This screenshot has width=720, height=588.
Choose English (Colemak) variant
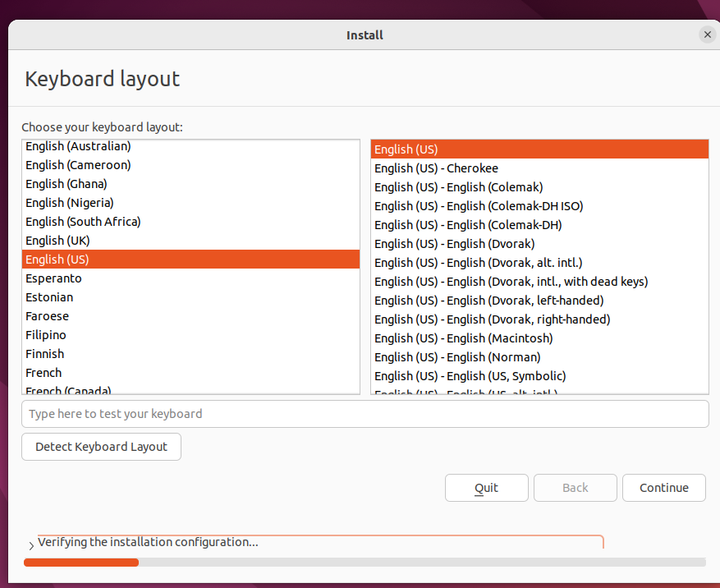click(458, 187)
